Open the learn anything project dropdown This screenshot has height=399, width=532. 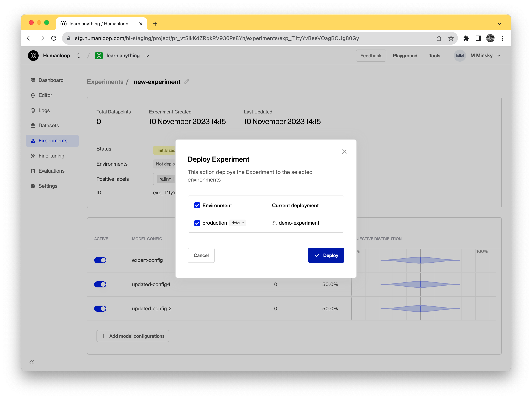[147, 56]
